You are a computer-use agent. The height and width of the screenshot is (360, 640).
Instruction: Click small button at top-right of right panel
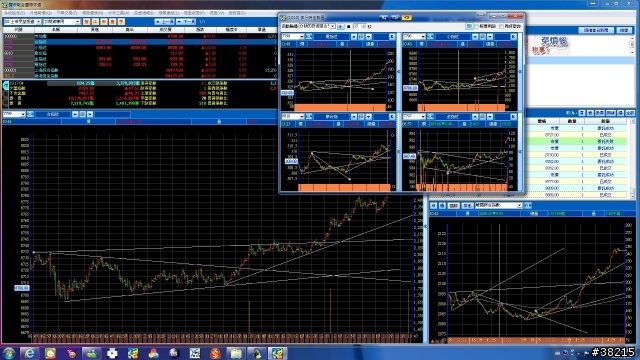click(x=624, y=30)
